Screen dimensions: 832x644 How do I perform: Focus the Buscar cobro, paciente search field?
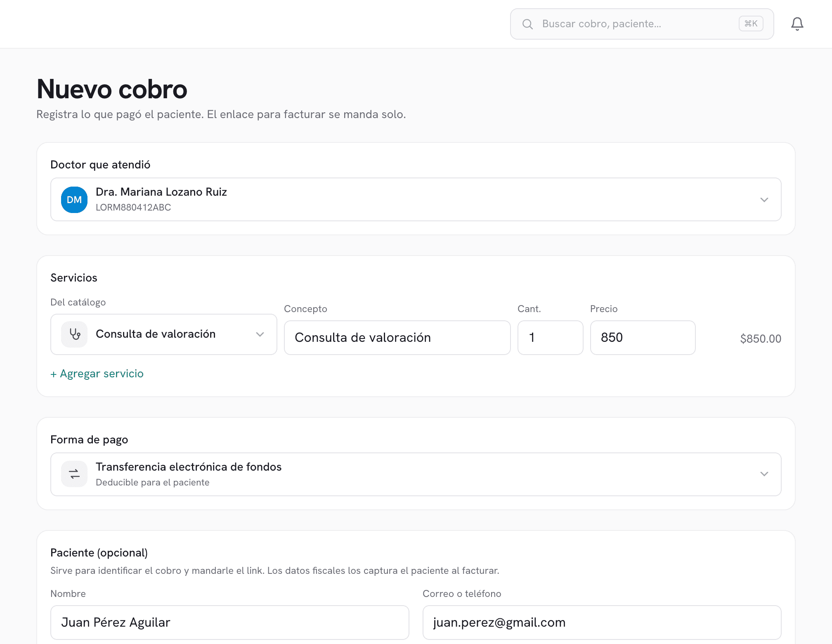(x=642, y=24)
